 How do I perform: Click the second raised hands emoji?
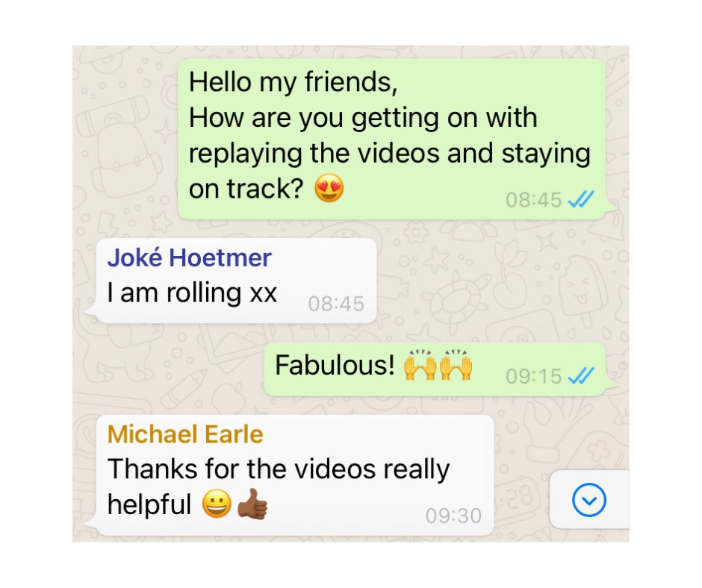[456, 365]
